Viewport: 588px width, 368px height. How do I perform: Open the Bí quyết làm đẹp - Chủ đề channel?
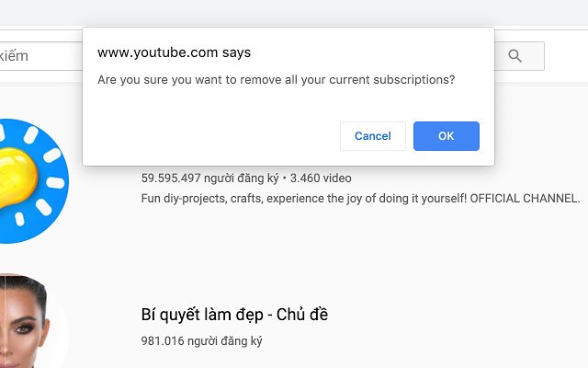[x=234, y=315]
